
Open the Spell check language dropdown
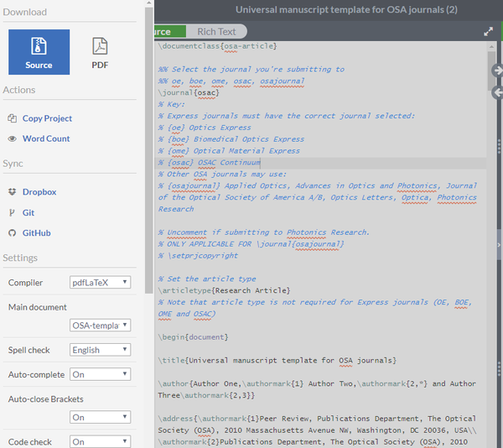100,350
